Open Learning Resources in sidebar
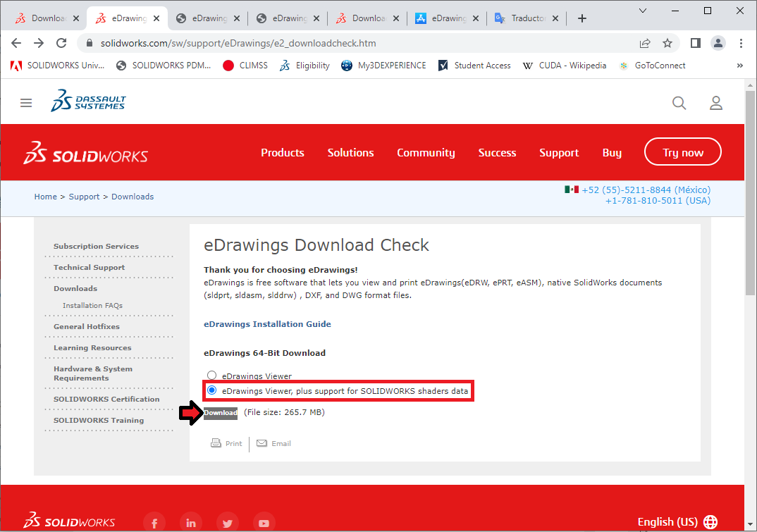 92,347
